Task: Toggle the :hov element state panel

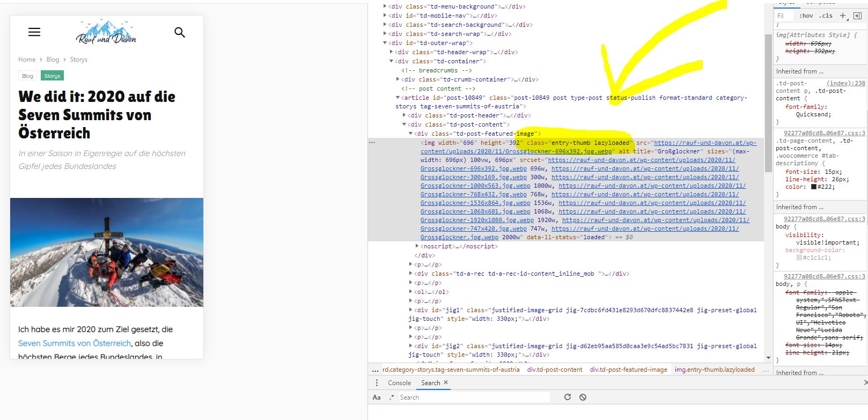Action: [x=806, y=16]
